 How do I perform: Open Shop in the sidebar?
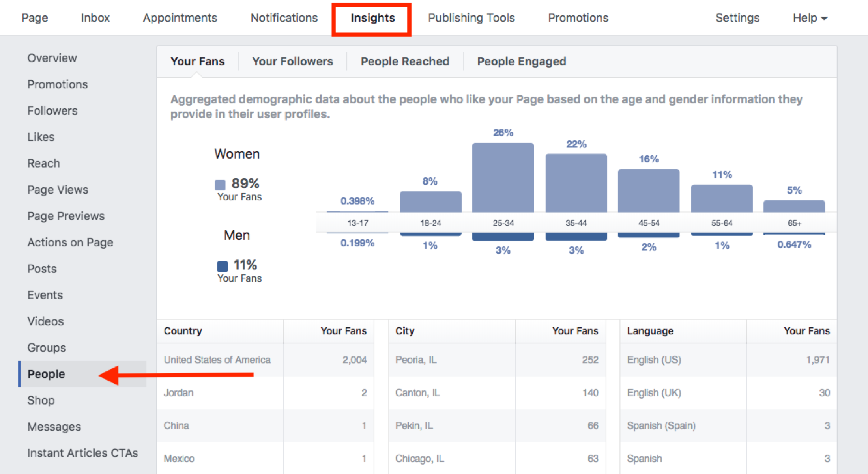click(41, 400)
